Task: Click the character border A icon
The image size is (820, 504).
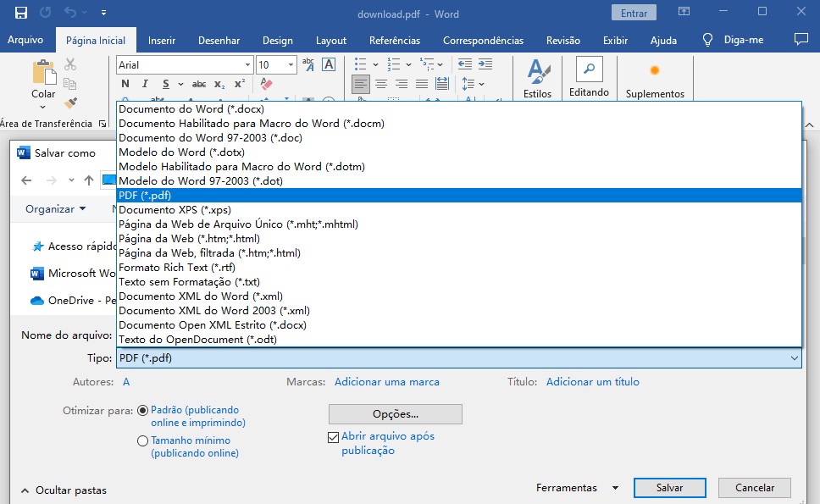Action: click(x=329, y=64)
